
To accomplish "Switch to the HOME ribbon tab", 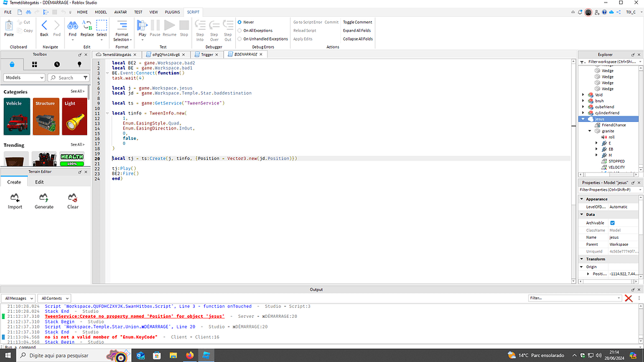I will click(x=82, y=12).
